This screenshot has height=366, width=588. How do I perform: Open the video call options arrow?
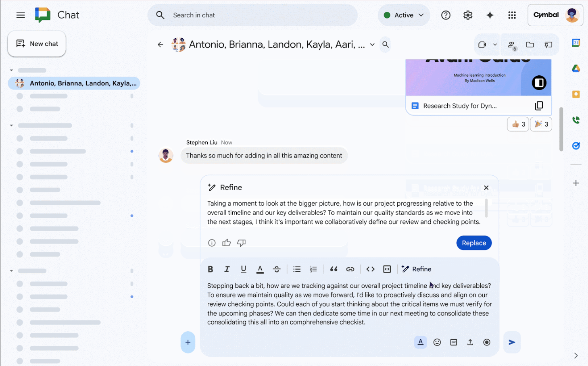(495, 44)
